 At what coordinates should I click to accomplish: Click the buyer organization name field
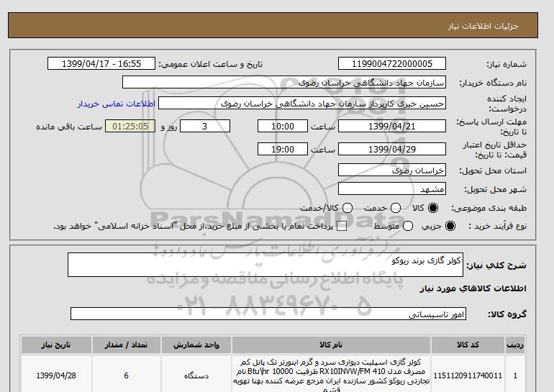pyautogui.click(x=284, y=82)
